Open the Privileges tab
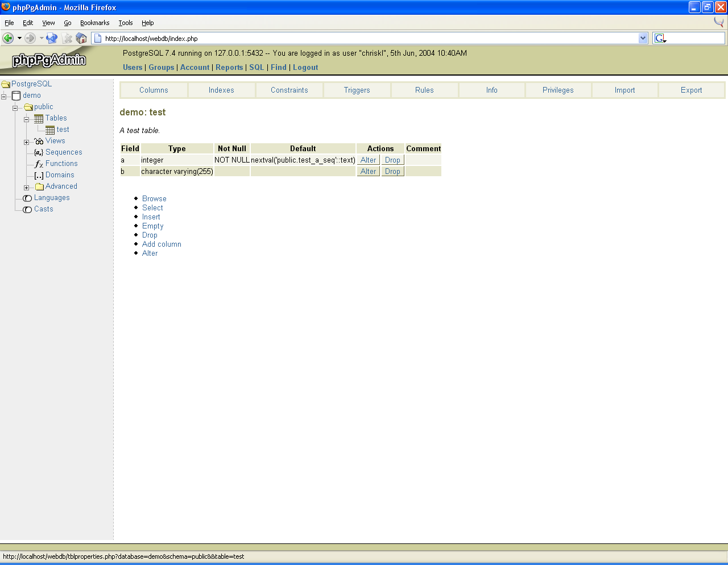 pyautogui.click(x=558, y=90)
